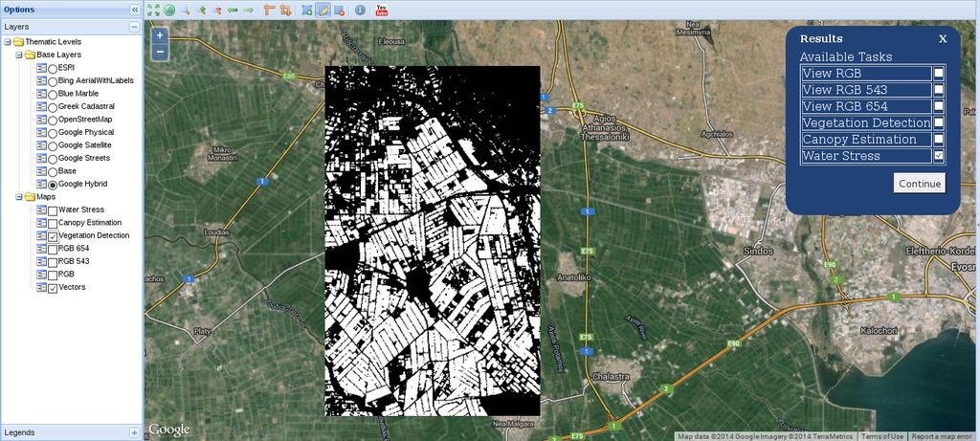This screenshot has height=441, width=980.
Task: Close the Results dialog with X
Action: click(943, 38)
